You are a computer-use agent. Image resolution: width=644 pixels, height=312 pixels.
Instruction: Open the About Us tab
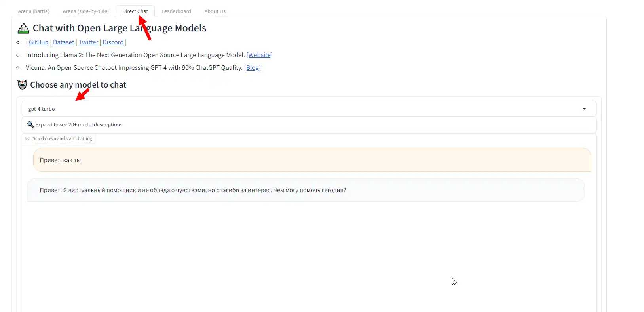click(215, 11)
